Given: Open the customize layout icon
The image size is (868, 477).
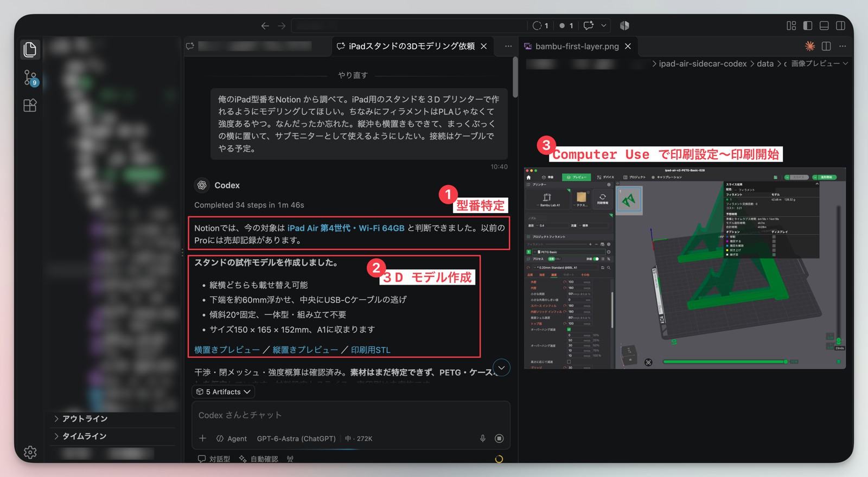Looking at the screenshot, I should tap(791, 25).
